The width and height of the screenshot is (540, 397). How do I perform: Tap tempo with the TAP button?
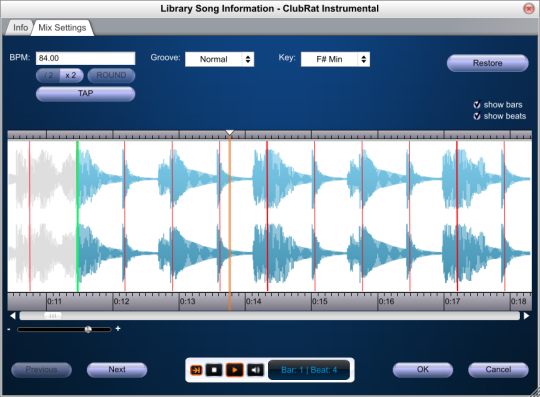(85, 94)
